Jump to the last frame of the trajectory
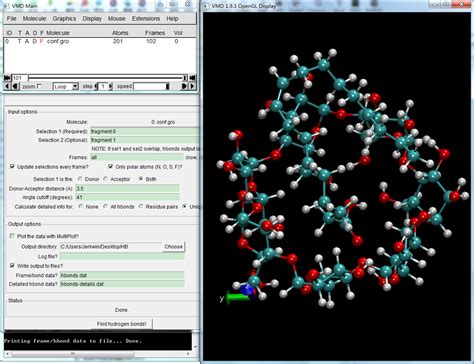The image size is (474, 364). tap(192, 78)
